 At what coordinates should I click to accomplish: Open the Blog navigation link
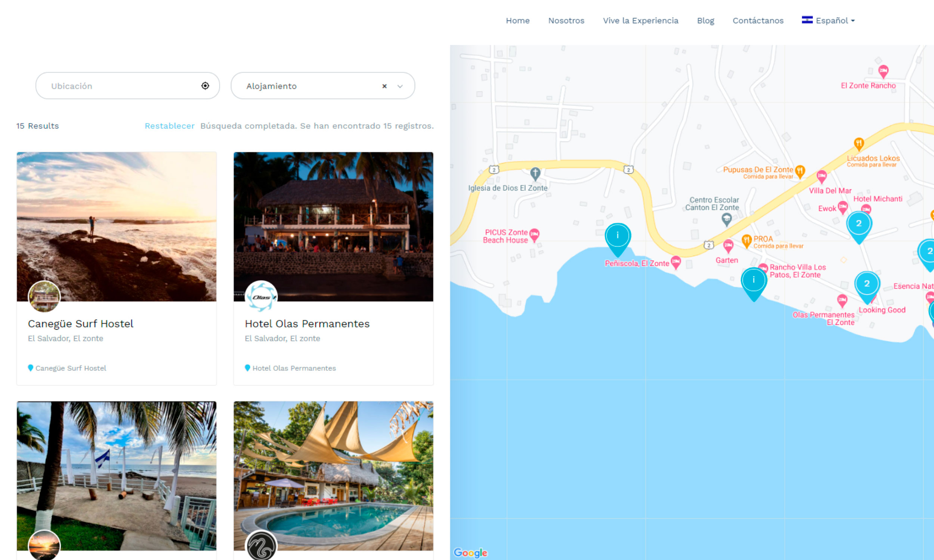point(705,21)
